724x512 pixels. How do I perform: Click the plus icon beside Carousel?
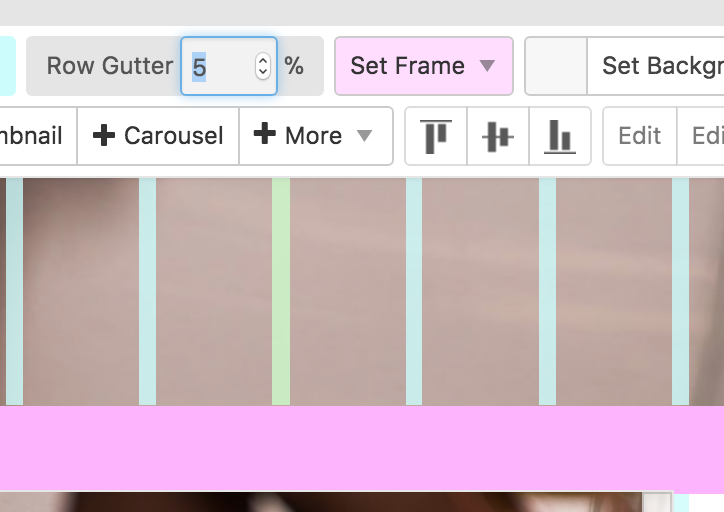click(x=104, y=136)
